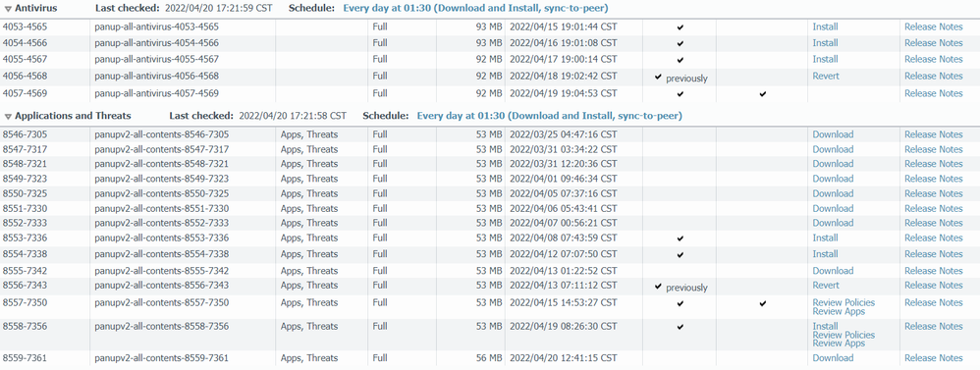Viewport: 980px width, 370px height.
Task: Download contents version 8547-7317
Action: [x=833, y=149]
